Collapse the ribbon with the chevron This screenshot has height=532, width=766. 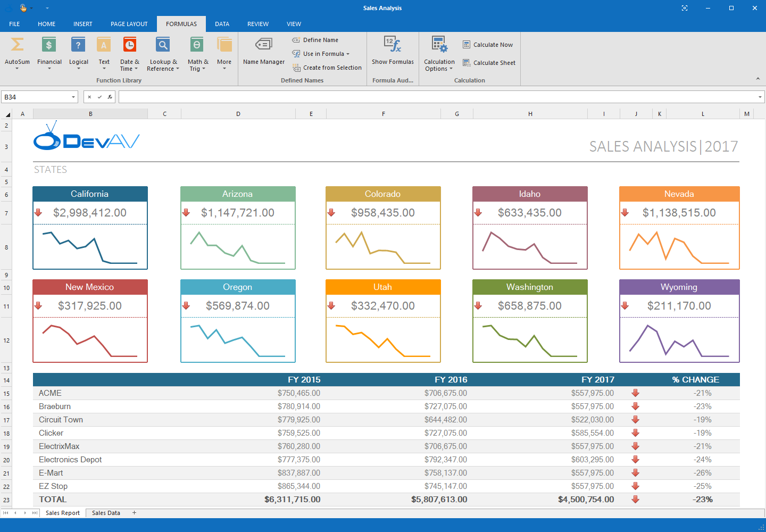[x=758, y=79]
